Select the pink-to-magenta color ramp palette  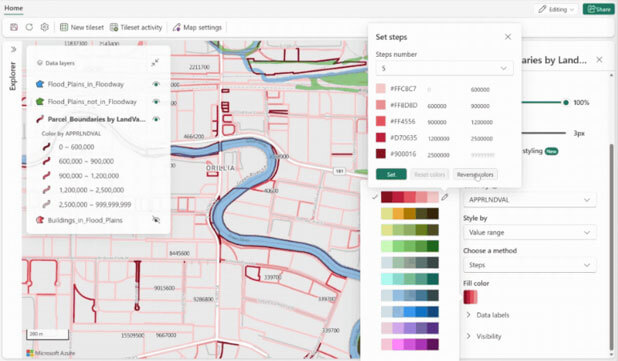[410, 344]
